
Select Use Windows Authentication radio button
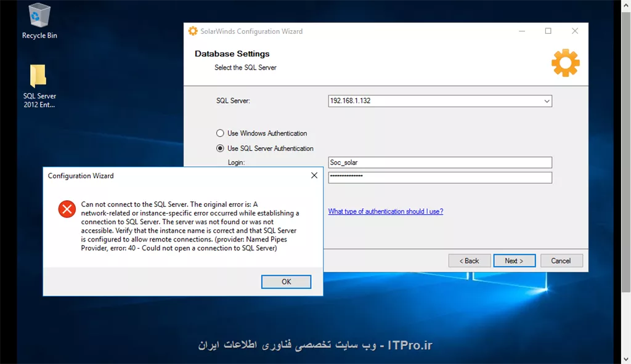pyautogui.click(x=220, y=133)
